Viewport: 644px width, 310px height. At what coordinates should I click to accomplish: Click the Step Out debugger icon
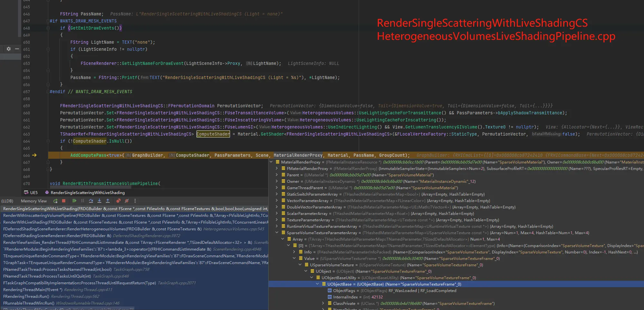point(108,201)
